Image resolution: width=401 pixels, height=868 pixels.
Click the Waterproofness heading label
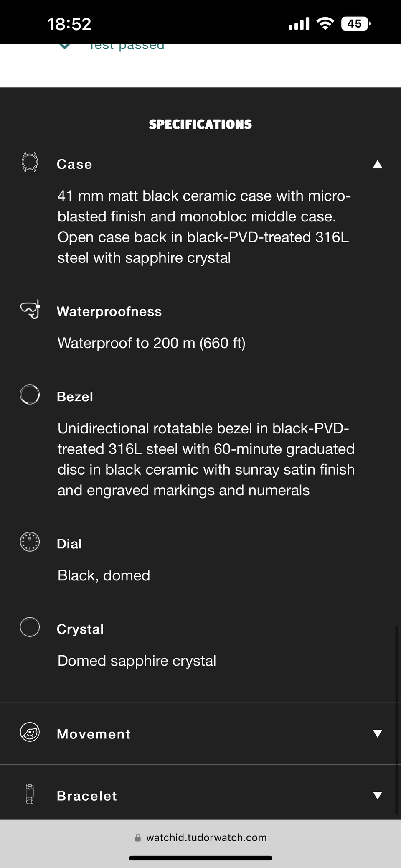click(109, 311)
